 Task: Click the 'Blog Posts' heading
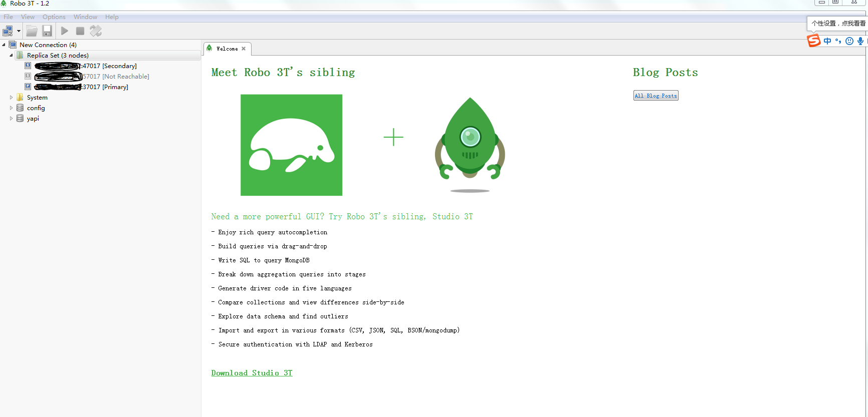[x=666, y=73]
